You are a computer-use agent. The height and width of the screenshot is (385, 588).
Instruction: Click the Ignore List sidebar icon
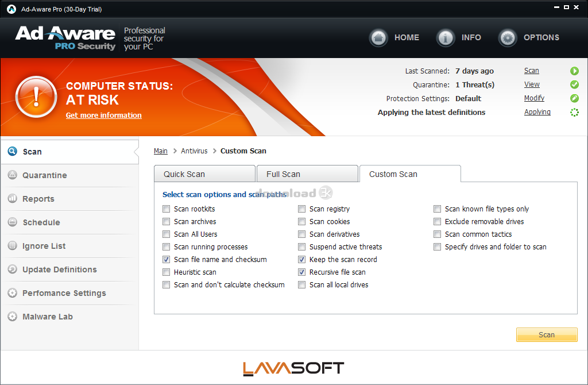tap(13, 246)
